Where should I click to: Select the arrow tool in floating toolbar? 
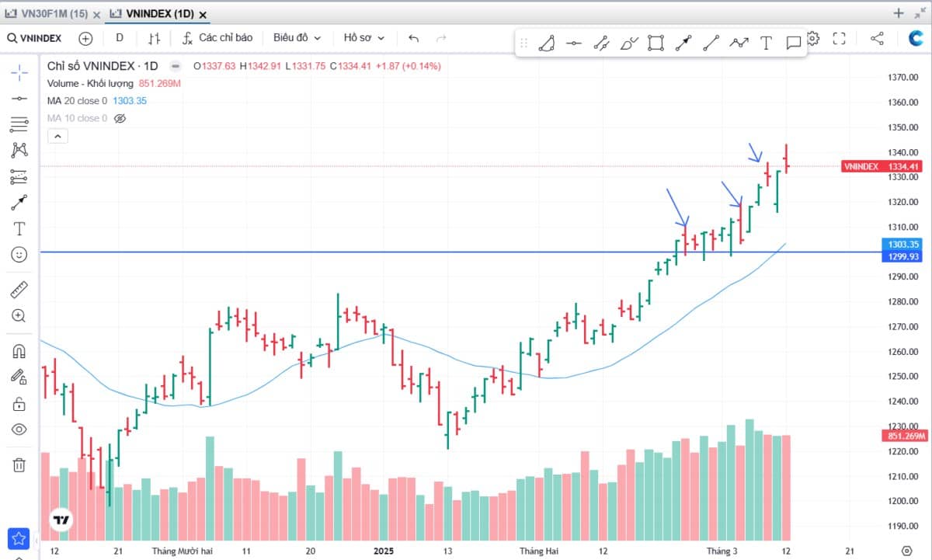[x=683, y=43]
